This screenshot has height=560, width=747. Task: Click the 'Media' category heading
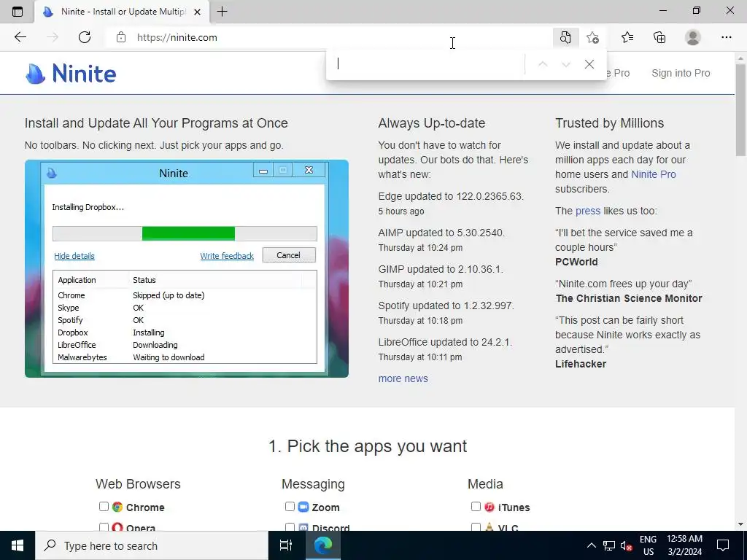click(x=485, y=484)
